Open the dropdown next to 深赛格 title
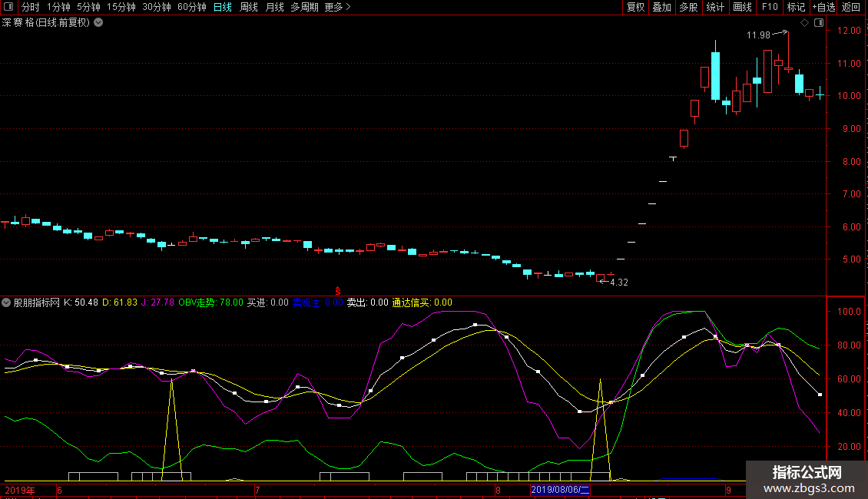The height and width of the screenshot is (499, 868). tap(98, 23)
